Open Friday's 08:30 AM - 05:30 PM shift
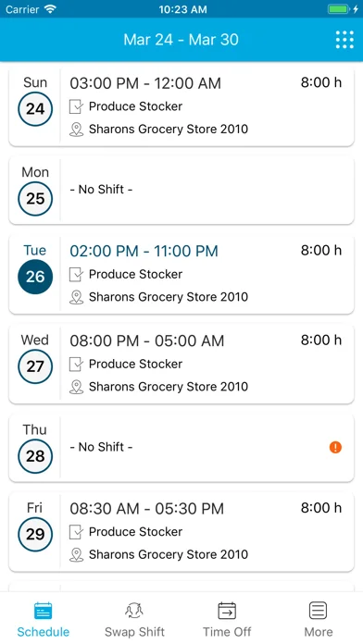 tap(181, 532)
